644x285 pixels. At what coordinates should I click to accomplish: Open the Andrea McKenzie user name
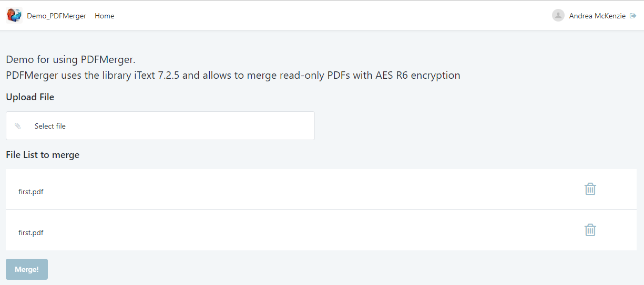[597, 16]
